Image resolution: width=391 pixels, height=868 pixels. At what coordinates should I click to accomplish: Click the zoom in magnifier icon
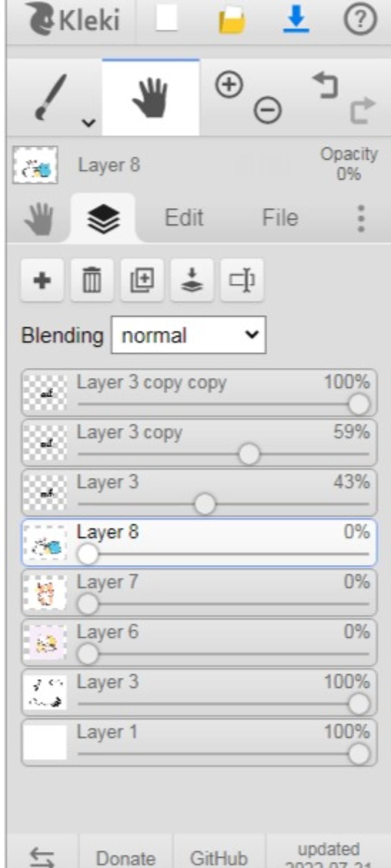229,84
